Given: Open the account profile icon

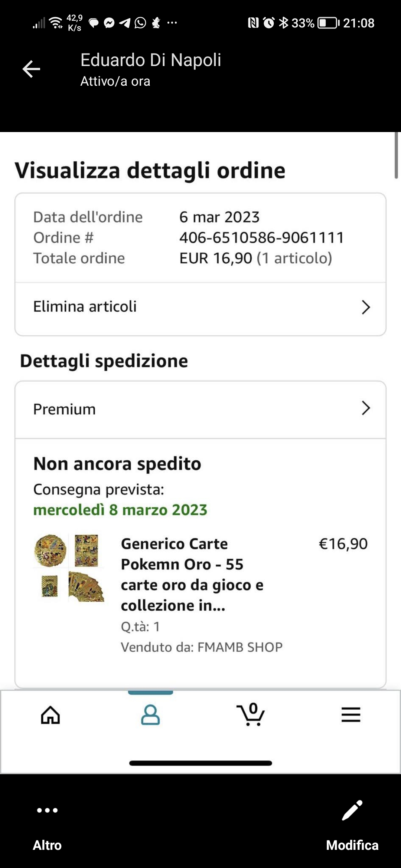Looking at the screenshot, I should point(150,714).
